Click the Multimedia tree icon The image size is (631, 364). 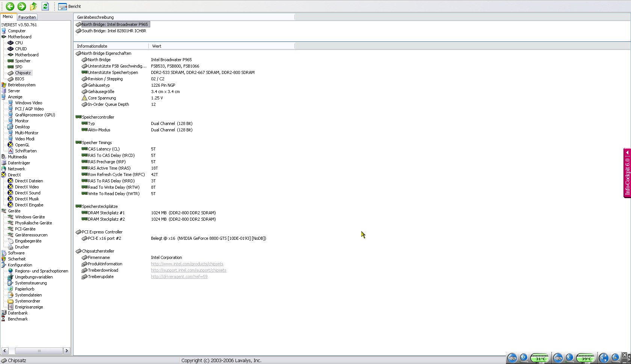click(4, 157)
